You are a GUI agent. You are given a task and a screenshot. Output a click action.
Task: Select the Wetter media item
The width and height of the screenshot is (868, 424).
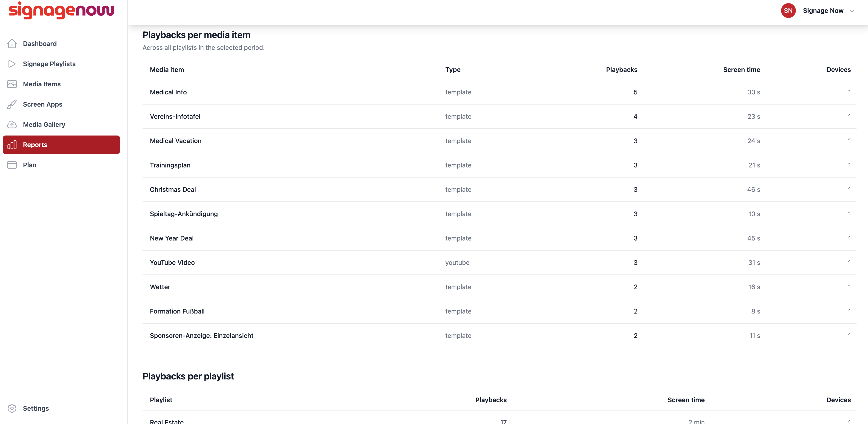click(160, 287)
